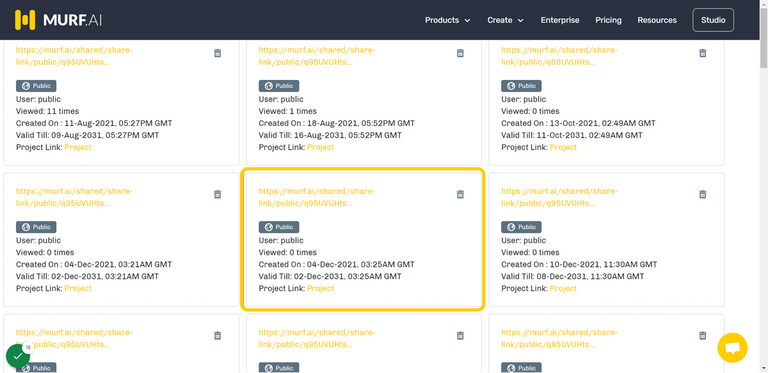Open the share URL created 13-Oct-2021
The height and width of the screenshot is (373, 768).
pyautogui.click(x=559, y=56)
